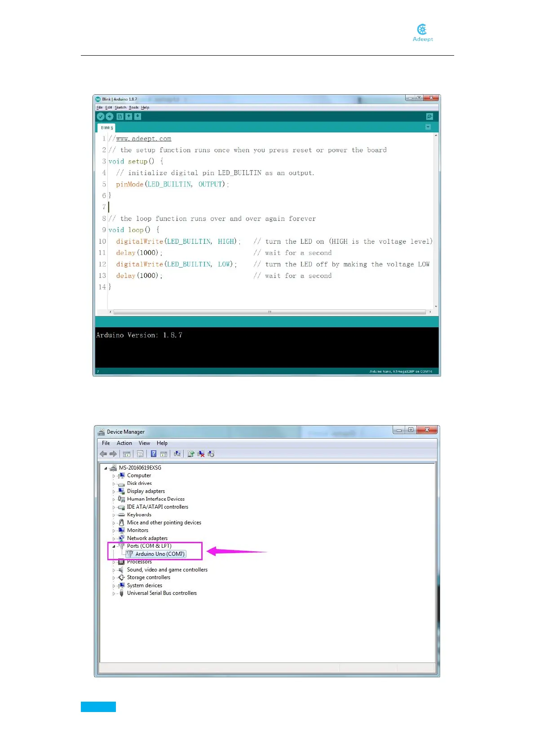Click the Save sketch down-arrow icon
535x756 pixels.
pos(138,116)
